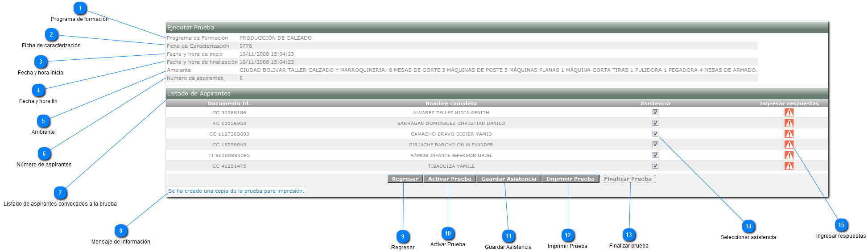Select document number RC 15156950
The image size is (868, 252).
click(x=229, y=124)
